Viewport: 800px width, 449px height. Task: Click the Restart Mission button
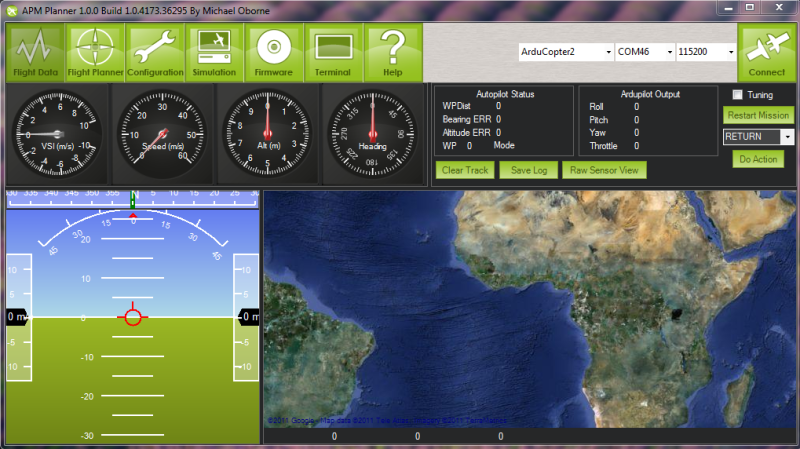tap(758, 115)
